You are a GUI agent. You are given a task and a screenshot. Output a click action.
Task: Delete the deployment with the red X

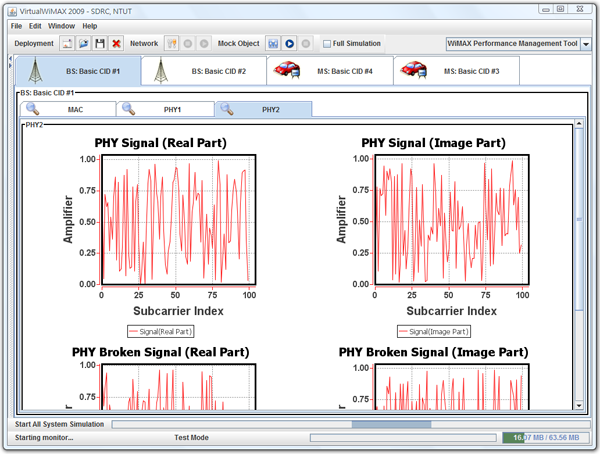(116, 44)
